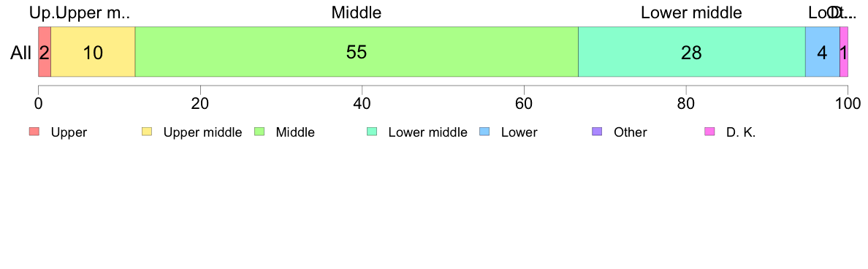Image resolution: width=868 pixels, height=269 pixels.
Task: Click the 80 axis tick label
Action: point(686,103)
